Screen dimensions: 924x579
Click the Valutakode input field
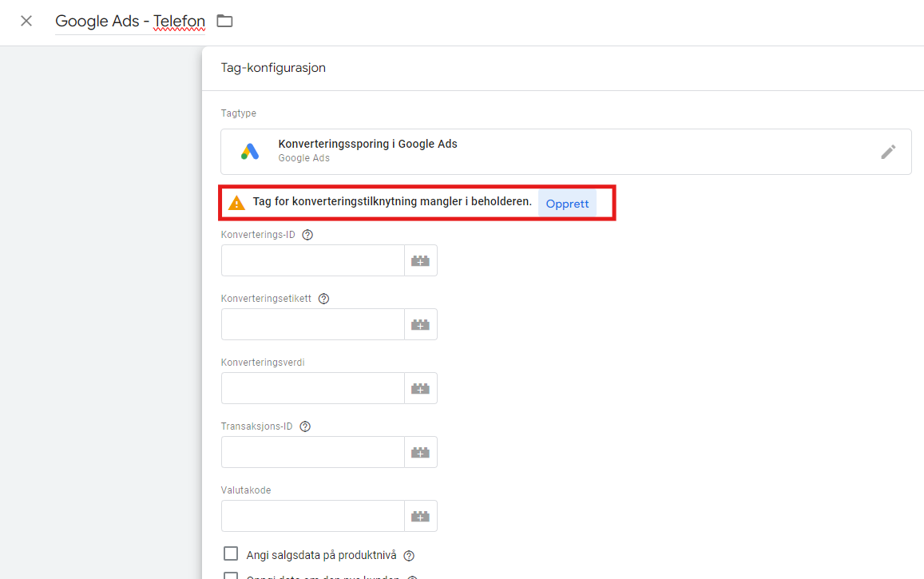(x=313, y=516)
